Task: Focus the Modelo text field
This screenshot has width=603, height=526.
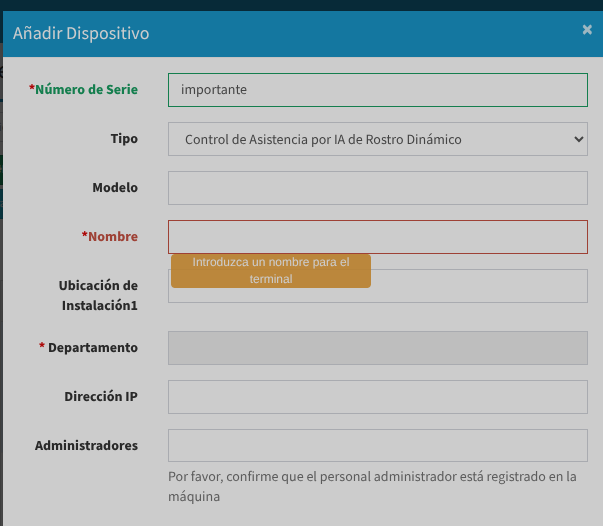Action: (x=377, y=188)
